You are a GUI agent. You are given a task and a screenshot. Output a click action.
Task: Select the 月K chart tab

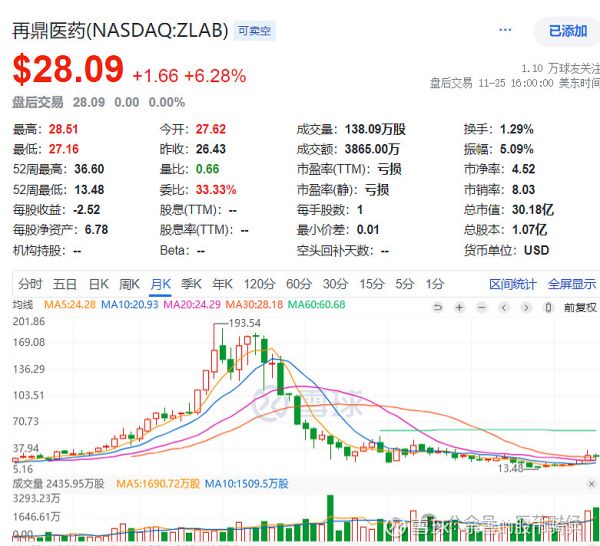(160, 284)
